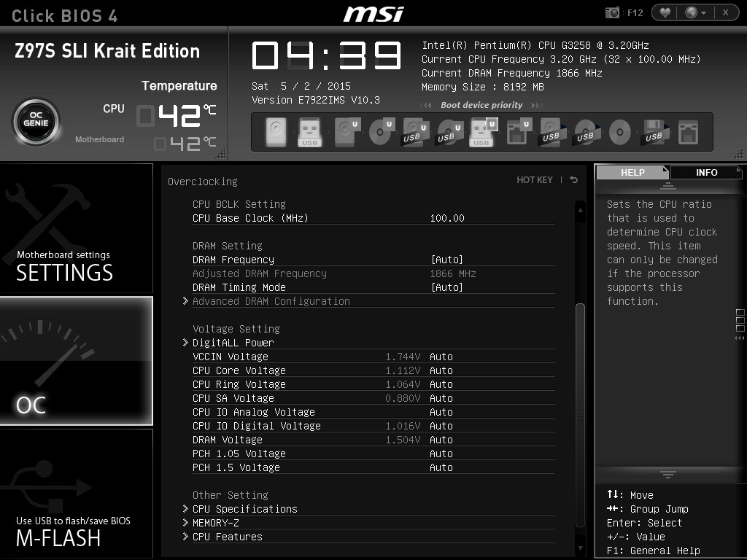This screenshot has height=560, width=747.
Task: Select the UEFI CD/DVD boot device
Action: pyautogui.click(x=382, y=132)
